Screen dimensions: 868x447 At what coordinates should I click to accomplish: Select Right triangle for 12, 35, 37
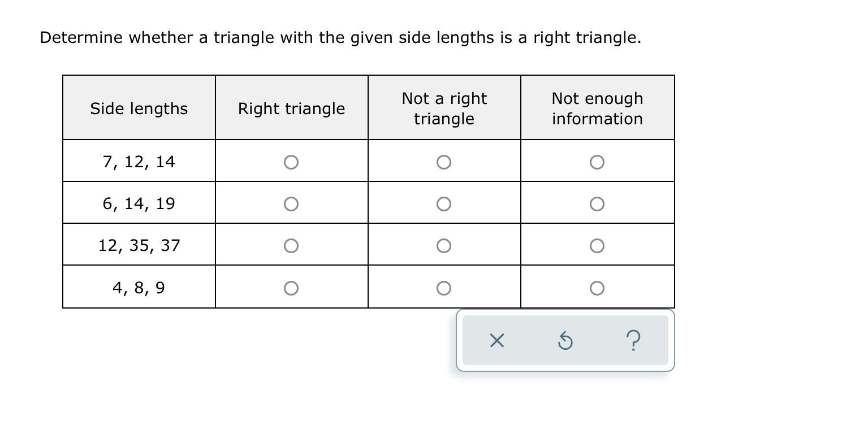click(x=291, y=246)
